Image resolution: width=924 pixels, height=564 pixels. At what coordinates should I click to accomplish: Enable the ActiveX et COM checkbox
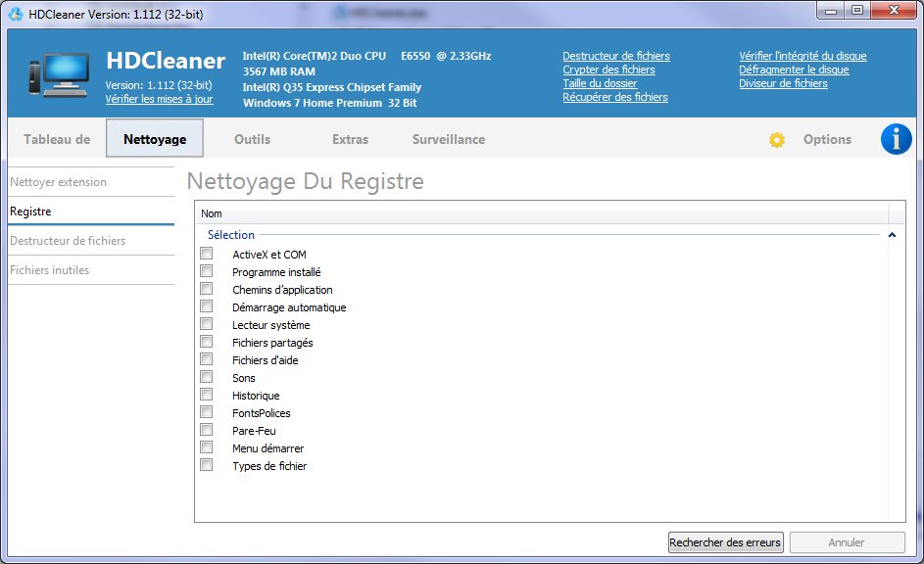coord(206,254)
